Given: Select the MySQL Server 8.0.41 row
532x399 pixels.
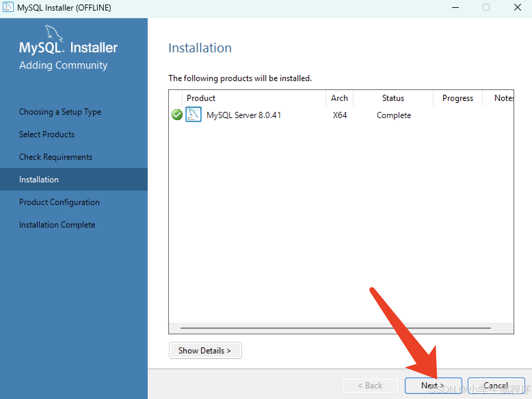Looking at the screenshot, I should pos(243,115).
